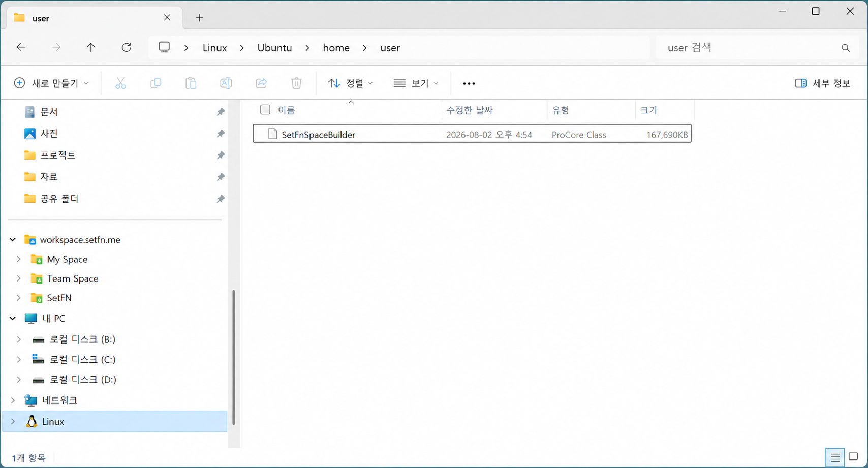Screen dimensions: 868x468
Task: Open 프로젝트 folder in quick access
Action: point(57,155)
